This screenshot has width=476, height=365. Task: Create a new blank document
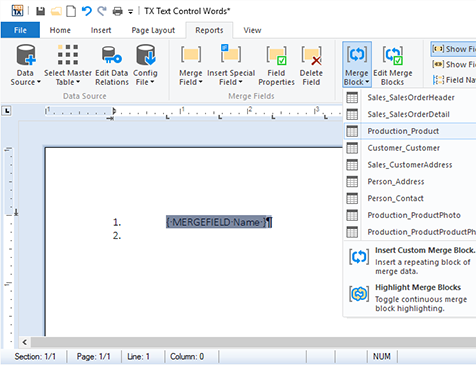pos(71,11)
